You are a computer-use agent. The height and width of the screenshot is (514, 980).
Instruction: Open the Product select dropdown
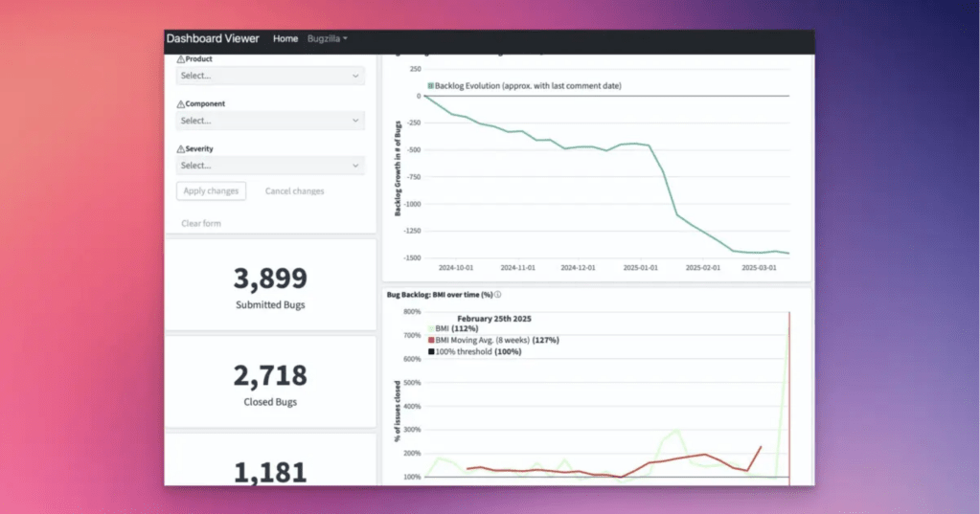270,76
